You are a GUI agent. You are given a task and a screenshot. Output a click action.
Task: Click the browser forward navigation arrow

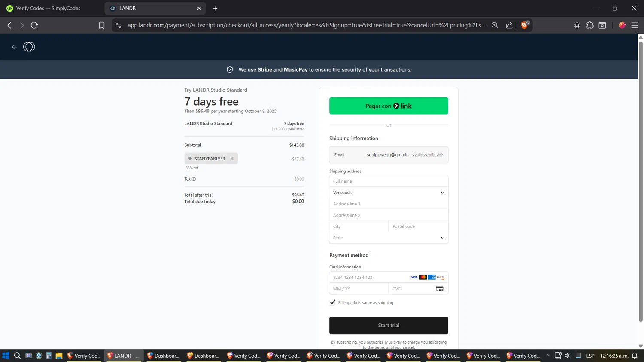coord(21,25)
